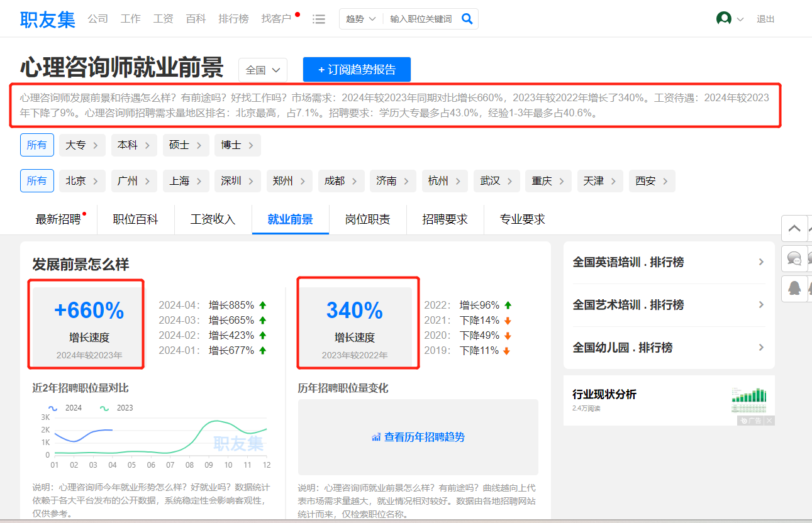Open 公司 in the top navigation
The width and height of the screenshot is (812, 523).
tap(98, 19)
